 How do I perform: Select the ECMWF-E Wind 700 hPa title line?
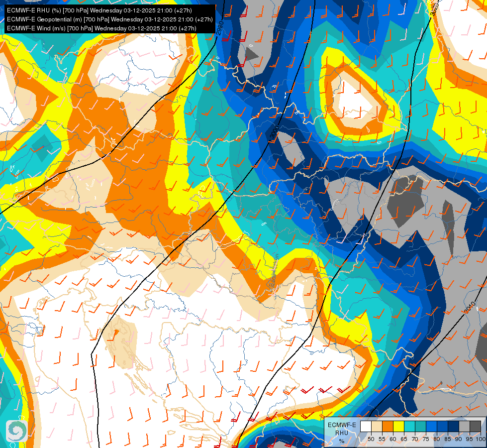[101, 28]
